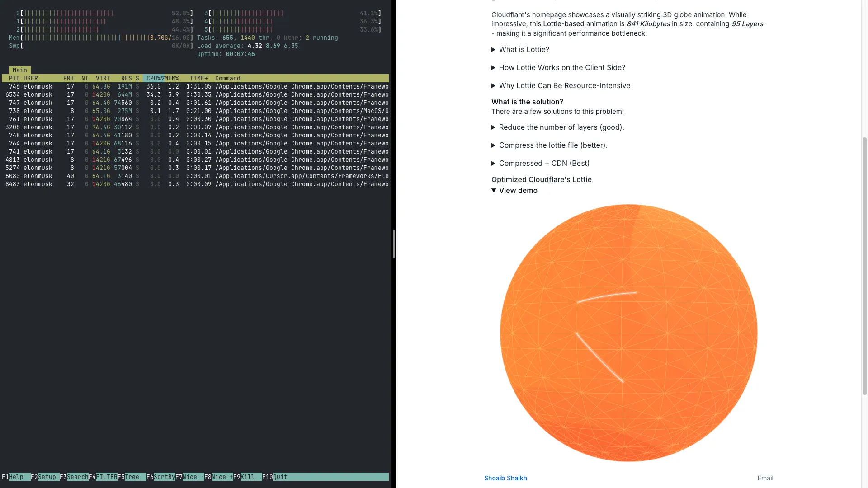Screen dimensions: 868x488
Task: Collapse the 'View demo' section
Action: [x=518, y=191]
